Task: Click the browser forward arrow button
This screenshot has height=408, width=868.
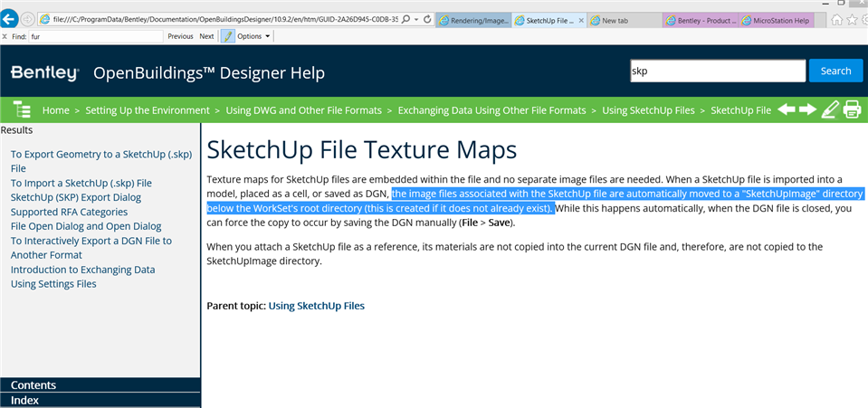Action: click(x=27, y=19)
